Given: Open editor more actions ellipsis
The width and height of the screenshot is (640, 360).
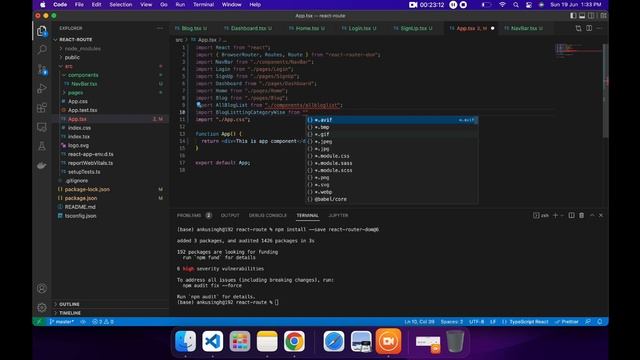Looking at the screenshot, I should [x=599, y=28].
